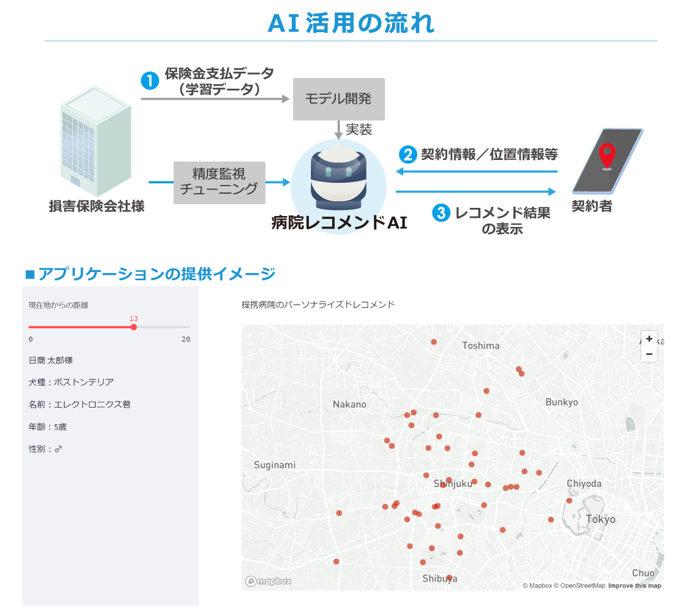Click the Chuo label on map

pyautogui.click(x=643, y=573)
